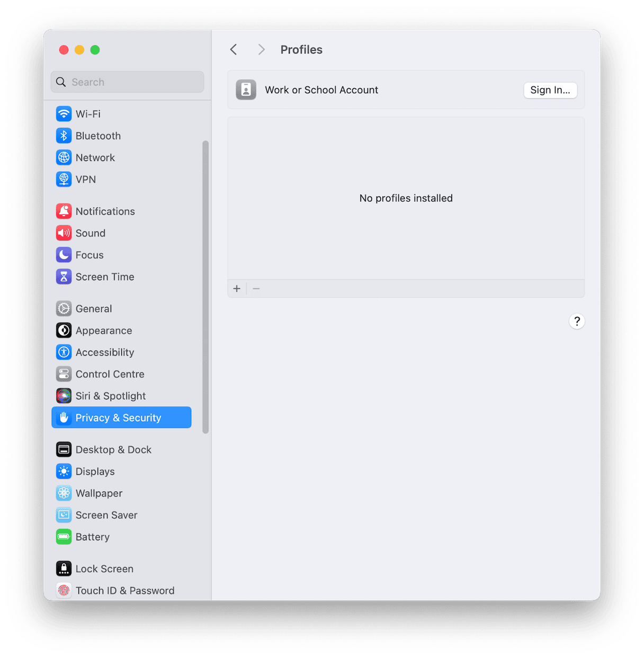Click the sidebar vertical scrollbar

coord(205,287)
